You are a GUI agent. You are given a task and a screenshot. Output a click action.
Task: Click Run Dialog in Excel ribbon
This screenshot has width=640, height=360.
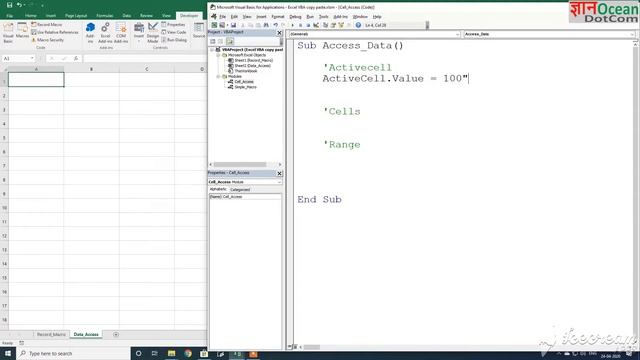coord(174,40)
